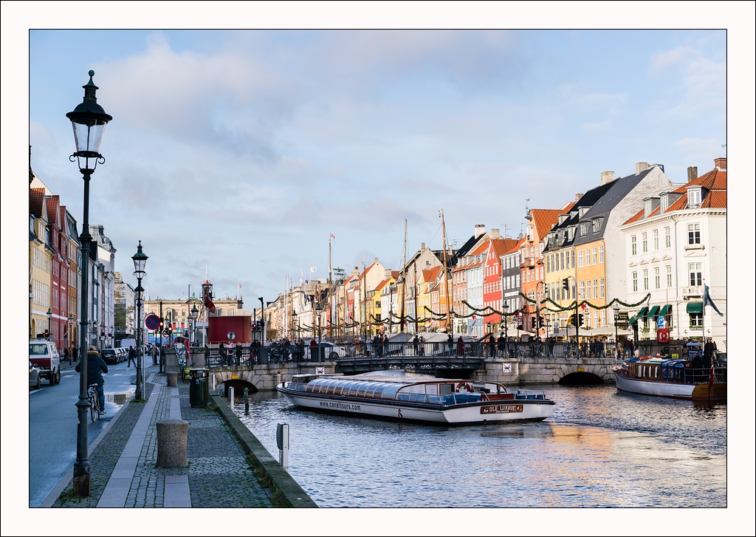Click the www.canaltours.com text on the boat hull
The height and width of the screenshot is (537, 756).
[340, 406]
